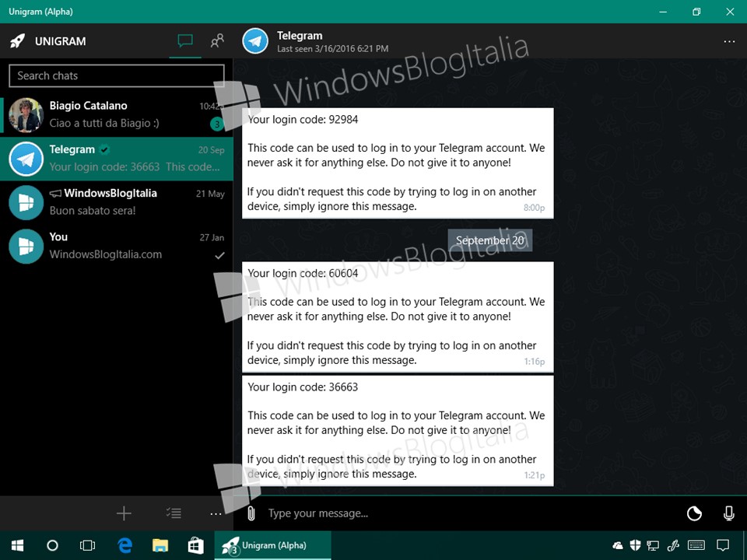The height and width of the screenshot is (560, 747).
Task: Click the login code 92984 message
Action: point(398,163)
